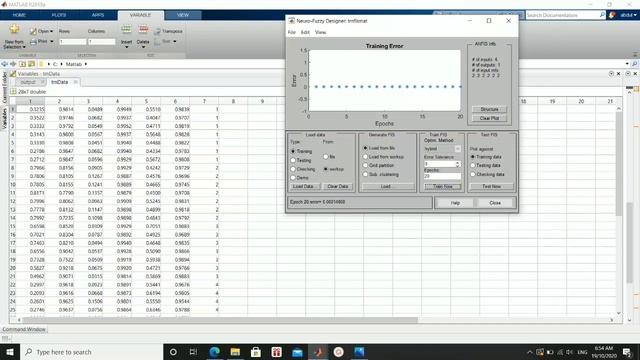
Task: Click the Open variable icon
Action: pos(33,31)
